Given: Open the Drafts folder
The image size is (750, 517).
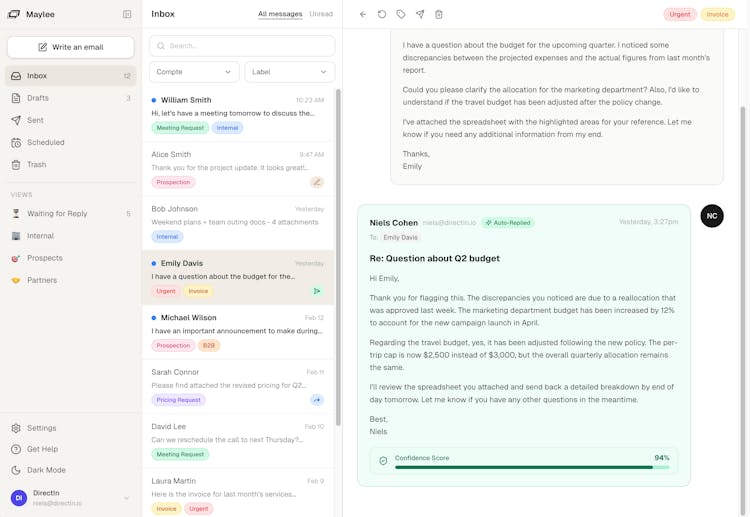Looking at the screenshot, I should coord(38,98).
